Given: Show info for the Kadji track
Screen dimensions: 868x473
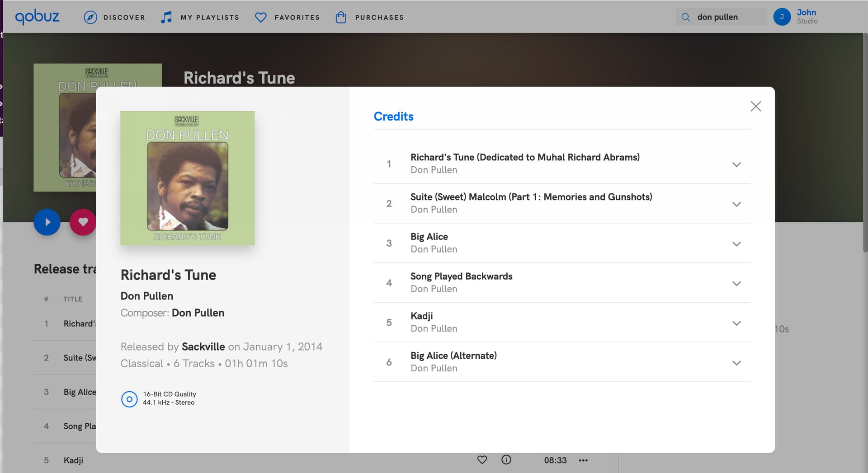Looking at the screenshot, I should [x=506, y=460].
